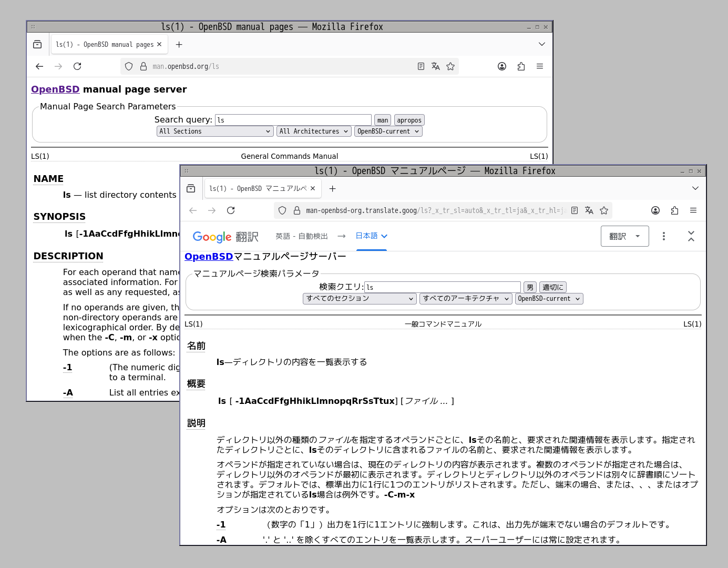Bookmark the Japanese manual page via the star
This screenshot has width=728, height=568.
tap(604, 210)
